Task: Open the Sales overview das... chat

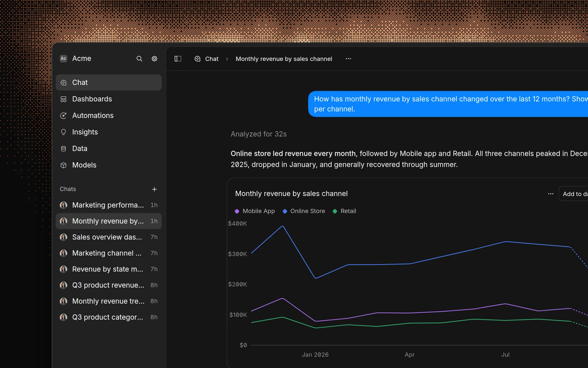Action: 109,237
